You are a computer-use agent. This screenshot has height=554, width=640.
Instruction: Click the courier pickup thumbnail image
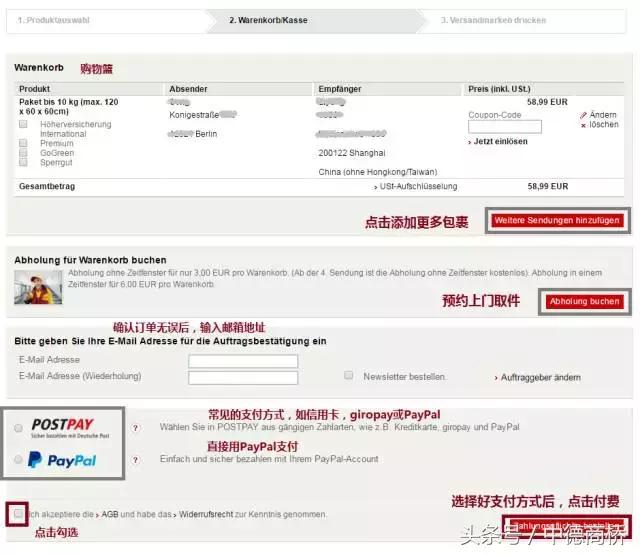pos(38,287)
